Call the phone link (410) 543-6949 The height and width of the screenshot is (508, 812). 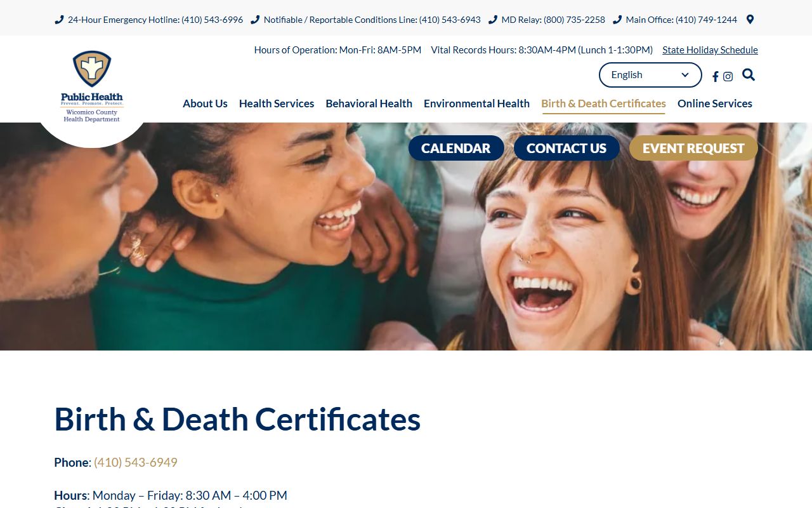136,462
